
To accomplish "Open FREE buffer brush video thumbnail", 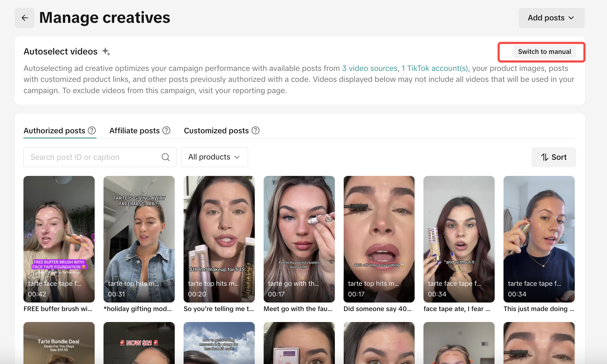I will click(x=59, y=239).
